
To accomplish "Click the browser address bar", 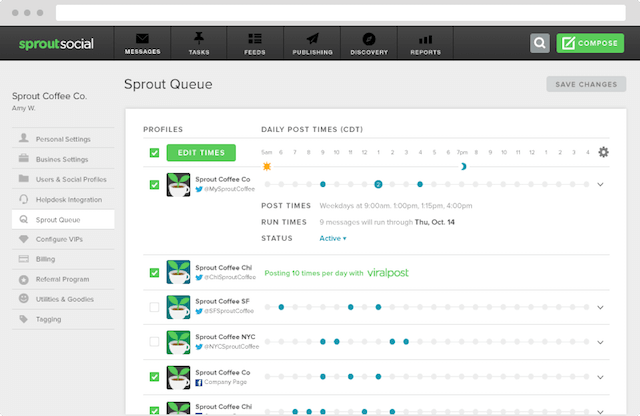I will pos(340,13).
